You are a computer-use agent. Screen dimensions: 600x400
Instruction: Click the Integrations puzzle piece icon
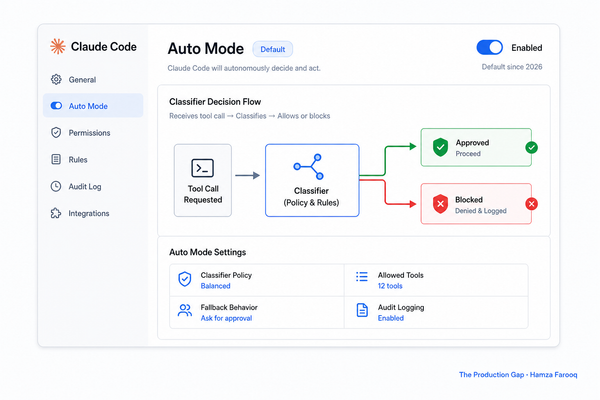56,213
